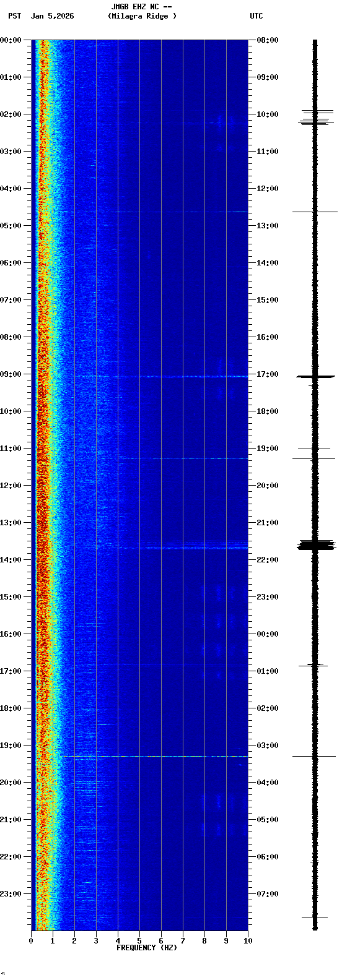The image size is (342, 980).
Task: Click the 0 Hz frequency tick label
Action: pyautogui.click(x=31, y=941)
